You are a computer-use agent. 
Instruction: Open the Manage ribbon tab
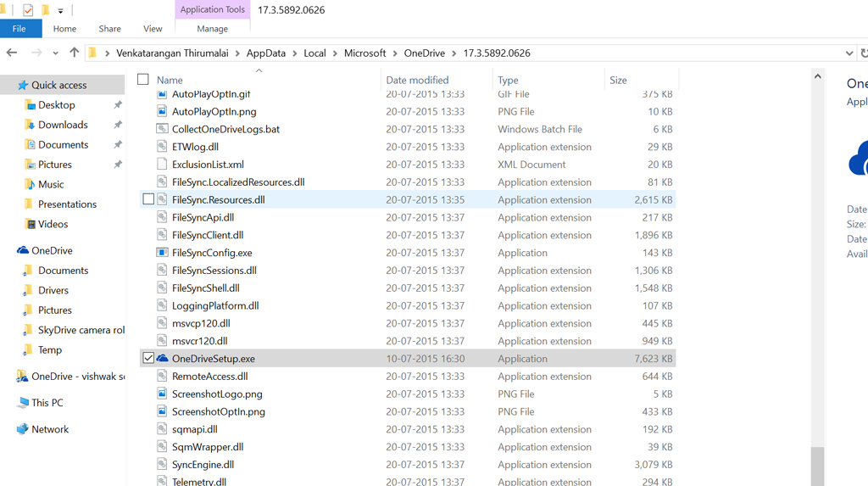click(x=213, y=29)
